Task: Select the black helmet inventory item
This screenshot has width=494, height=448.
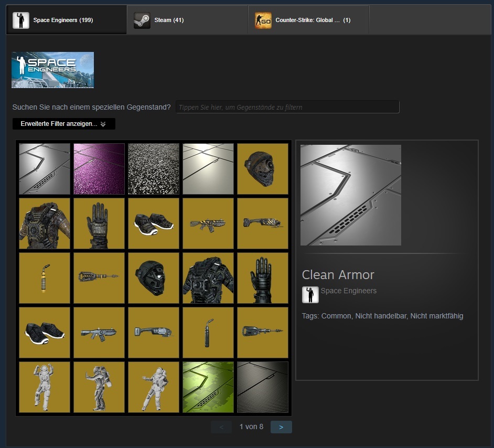Action: 154,278
